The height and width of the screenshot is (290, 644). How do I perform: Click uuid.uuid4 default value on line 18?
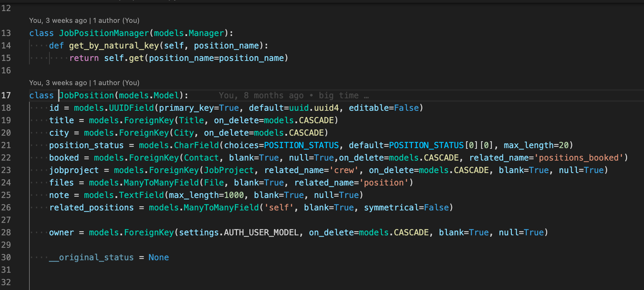[x=314, y=108]
